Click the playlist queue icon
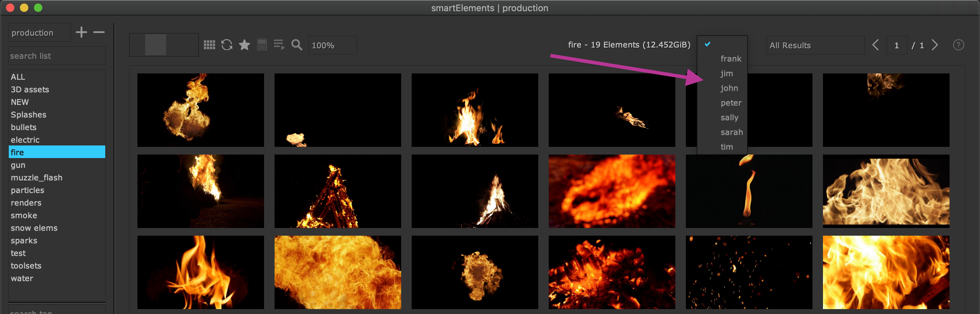Screen dimensions: 980x314 279,45
